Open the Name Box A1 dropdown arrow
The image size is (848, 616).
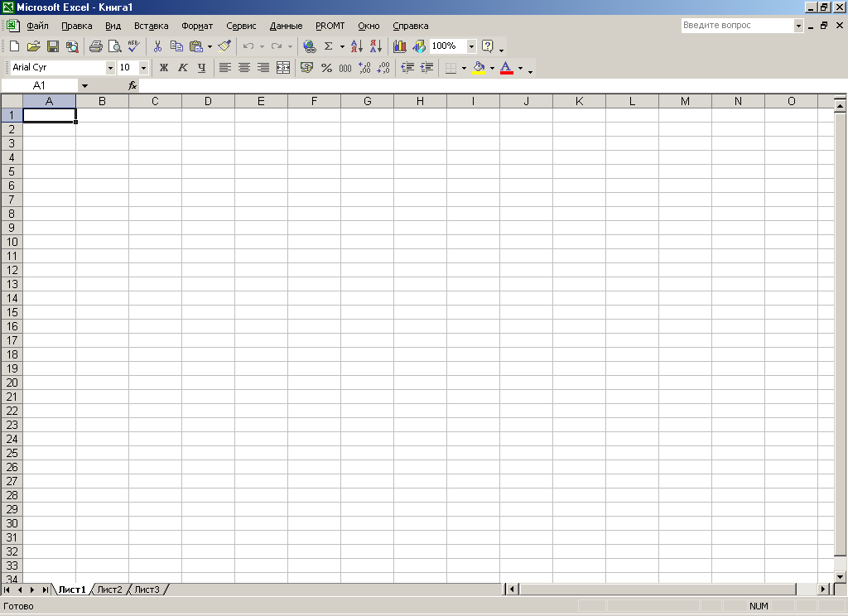coord(84,85)
